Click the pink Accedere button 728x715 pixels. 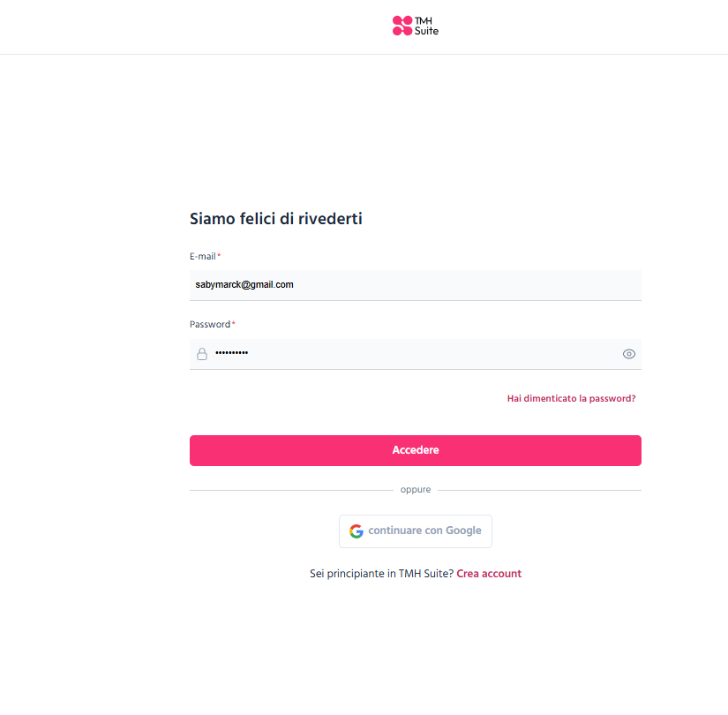[415, 450]
